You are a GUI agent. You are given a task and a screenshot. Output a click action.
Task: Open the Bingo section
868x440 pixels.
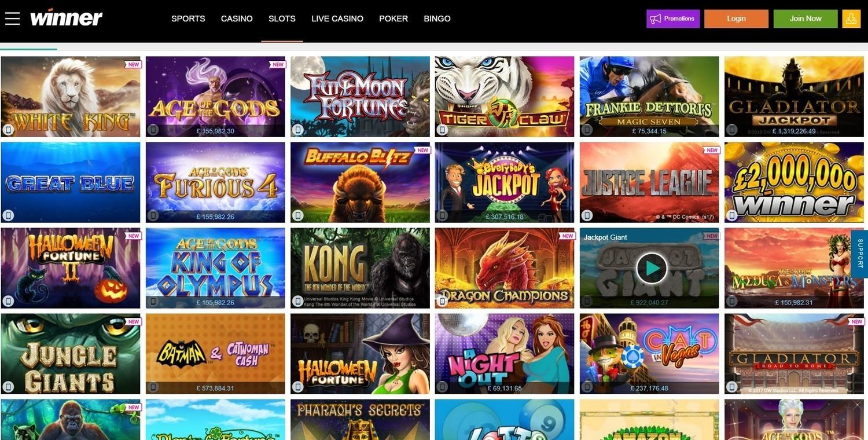437,19
